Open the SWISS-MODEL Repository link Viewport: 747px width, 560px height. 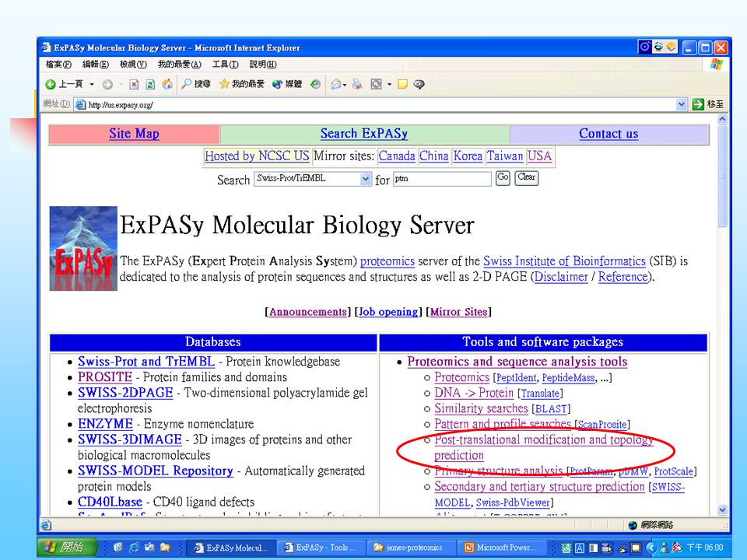(156, 471)
